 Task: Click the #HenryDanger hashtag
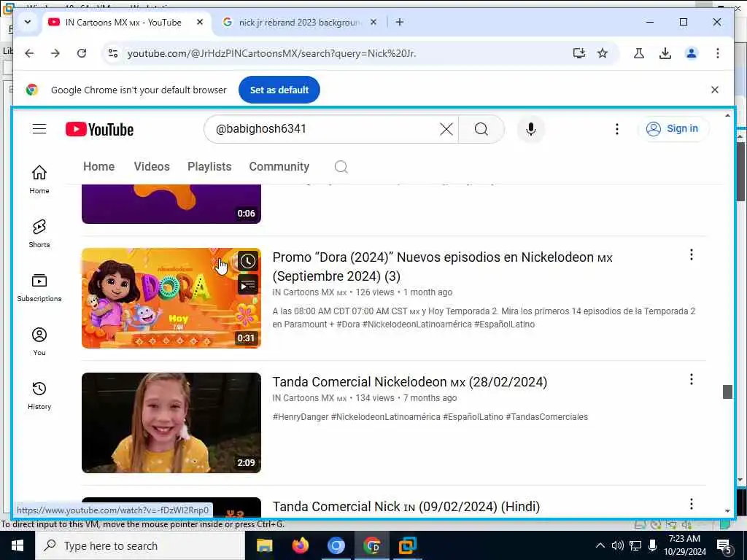(300, 417)
